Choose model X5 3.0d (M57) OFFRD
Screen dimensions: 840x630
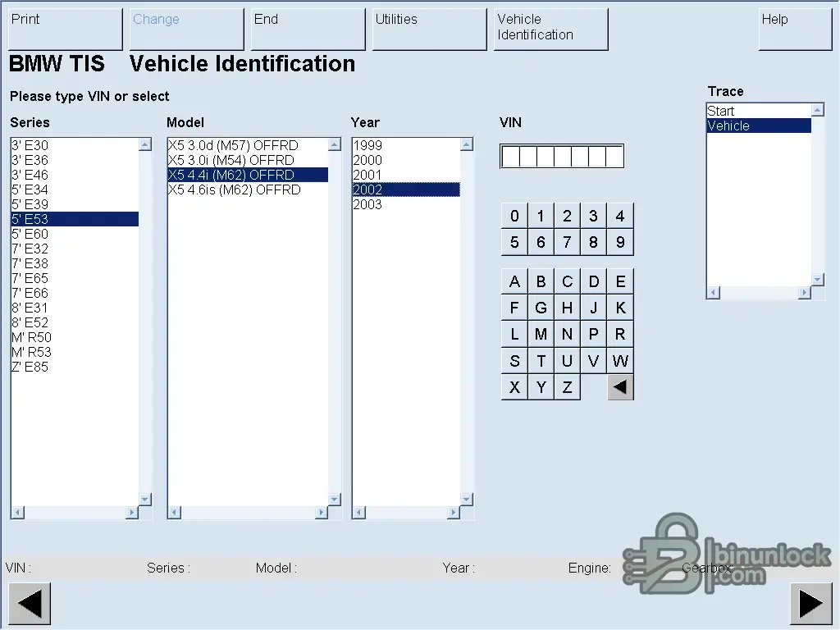coord(248,145)
